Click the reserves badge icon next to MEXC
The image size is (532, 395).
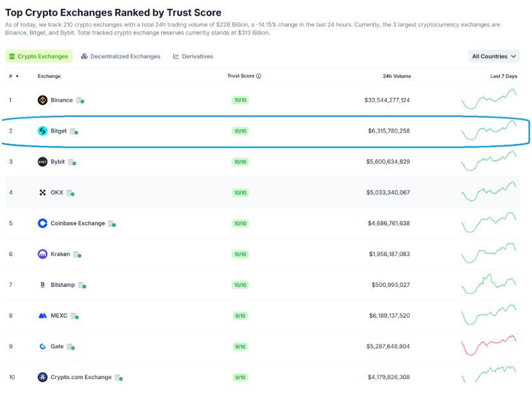75,316
